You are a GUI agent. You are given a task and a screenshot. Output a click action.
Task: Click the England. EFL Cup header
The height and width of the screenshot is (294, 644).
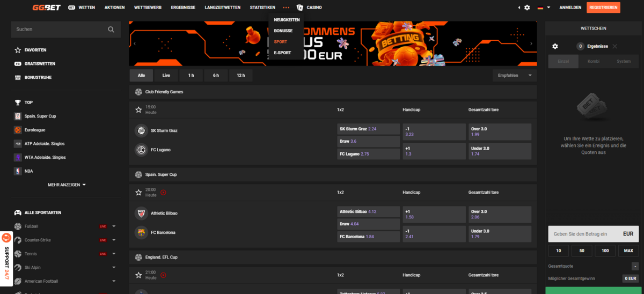pyautogui.click(x=333, y=257)
